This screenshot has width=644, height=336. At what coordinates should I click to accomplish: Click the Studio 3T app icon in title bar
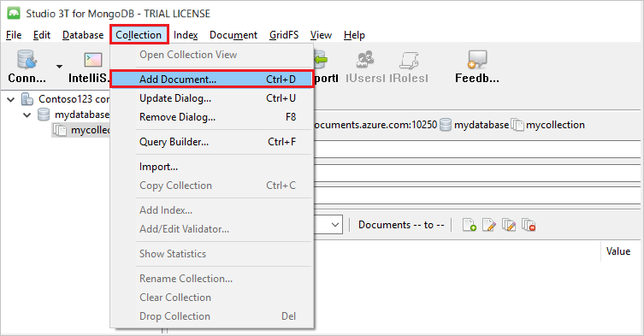pos(14,13)
